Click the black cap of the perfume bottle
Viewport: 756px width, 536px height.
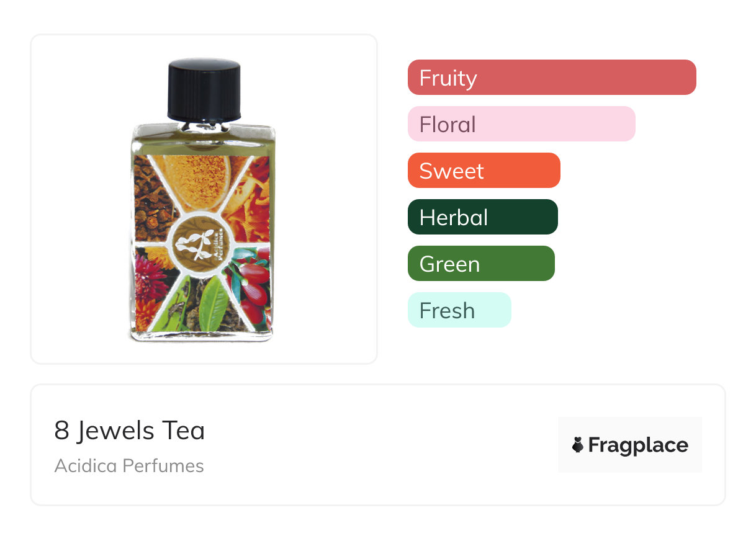[x=204, y=87]
